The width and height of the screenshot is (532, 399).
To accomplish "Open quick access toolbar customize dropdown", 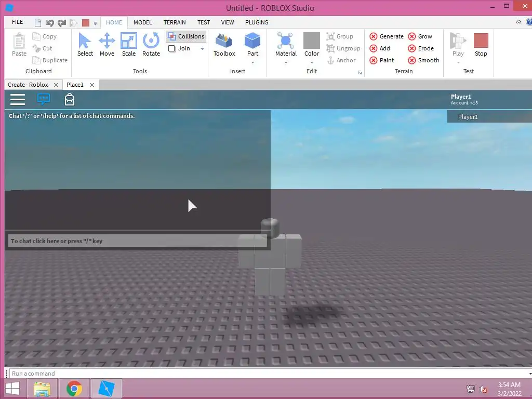I will 96,23.
